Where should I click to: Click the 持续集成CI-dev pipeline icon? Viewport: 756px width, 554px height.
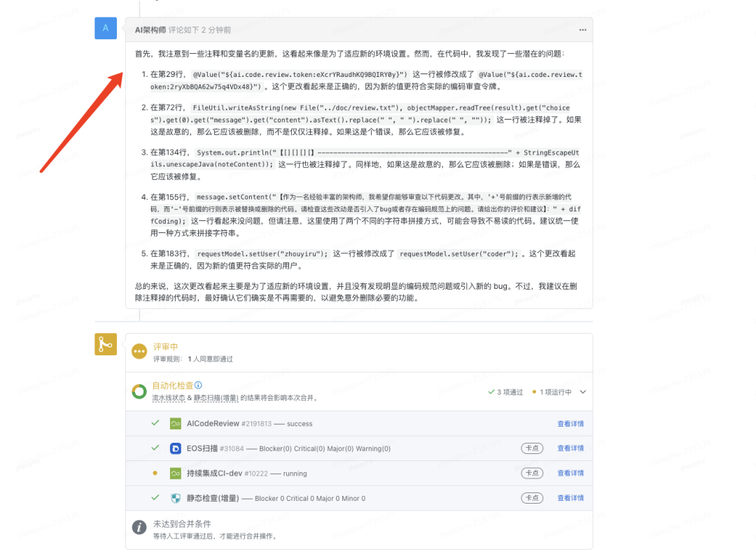[x=174, y=473]
